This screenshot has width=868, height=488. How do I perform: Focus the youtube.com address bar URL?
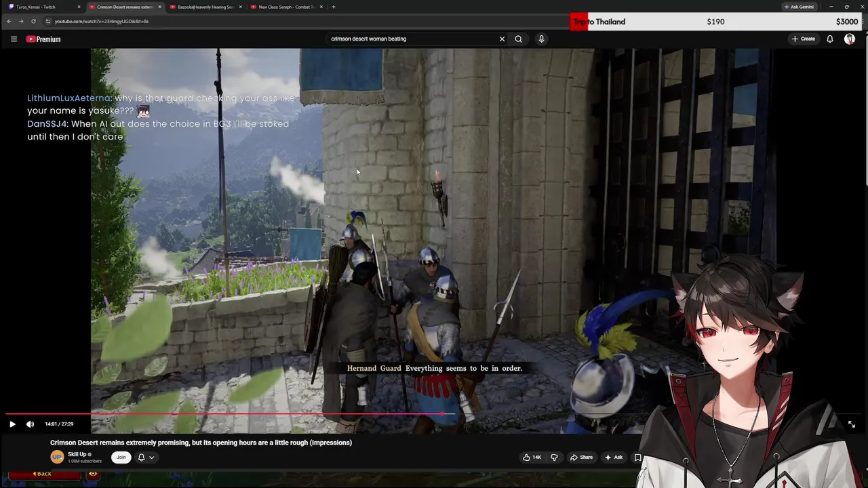pos(102,21)
